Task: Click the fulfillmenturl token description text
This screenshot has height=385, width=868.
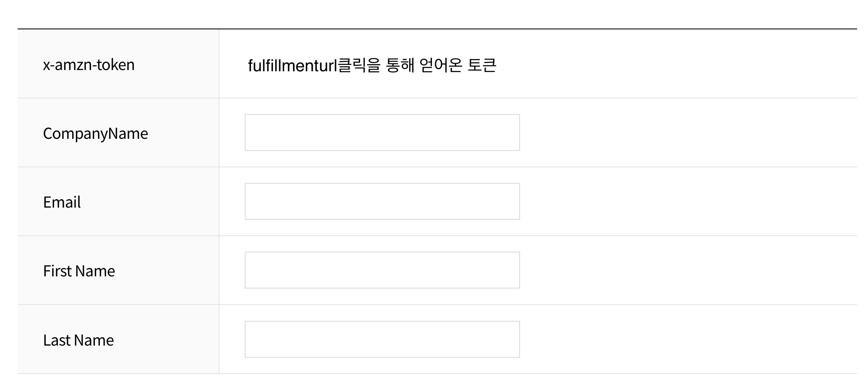Action: [x=372, y=65]
